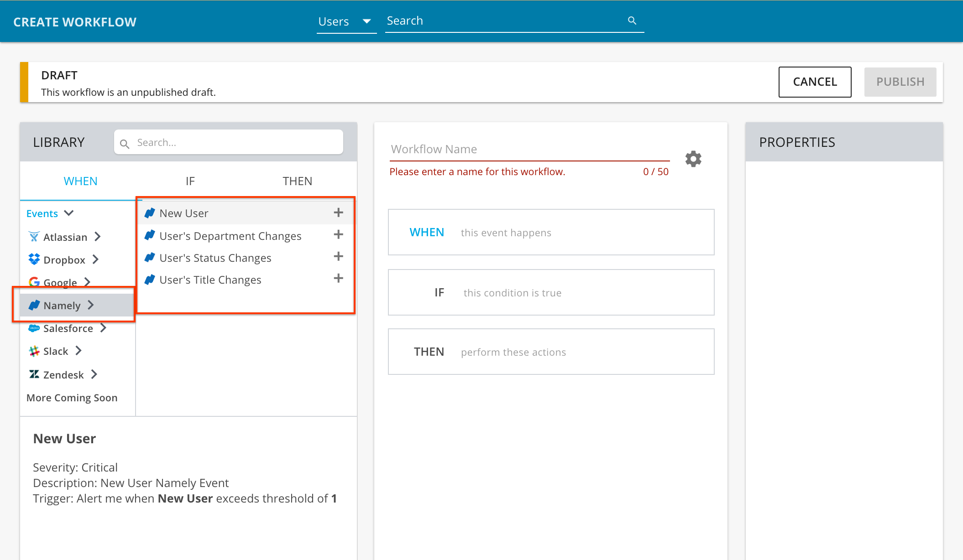Collapse the Events section chevron

[x=69, y=213]
